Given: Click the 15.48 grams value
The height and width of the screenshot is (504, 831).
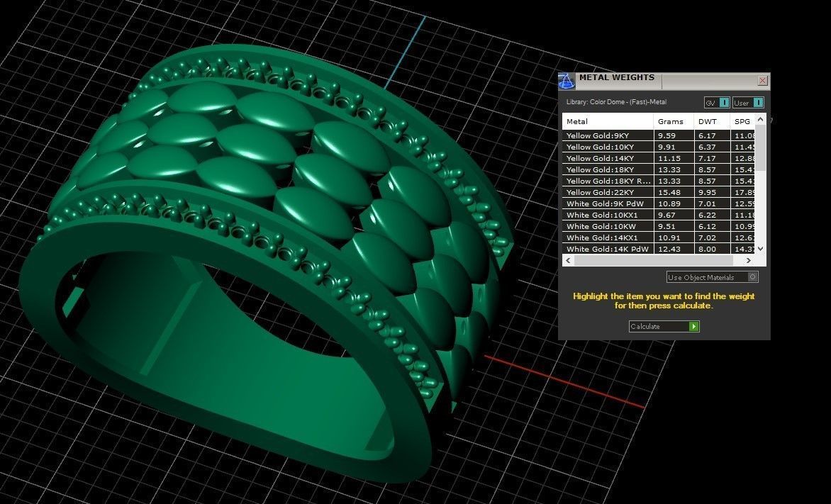Looking at the screenshot, I should [669, 192].
